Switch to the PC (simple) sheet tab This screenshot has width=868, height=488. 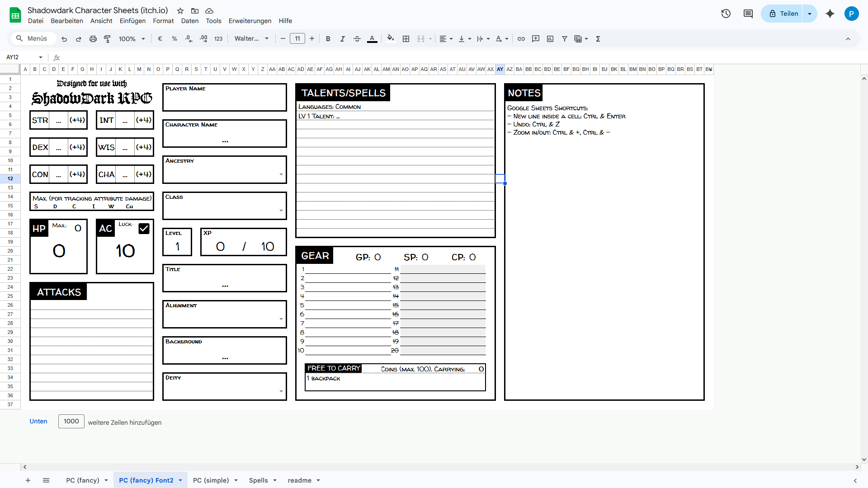tap(211, 480)
